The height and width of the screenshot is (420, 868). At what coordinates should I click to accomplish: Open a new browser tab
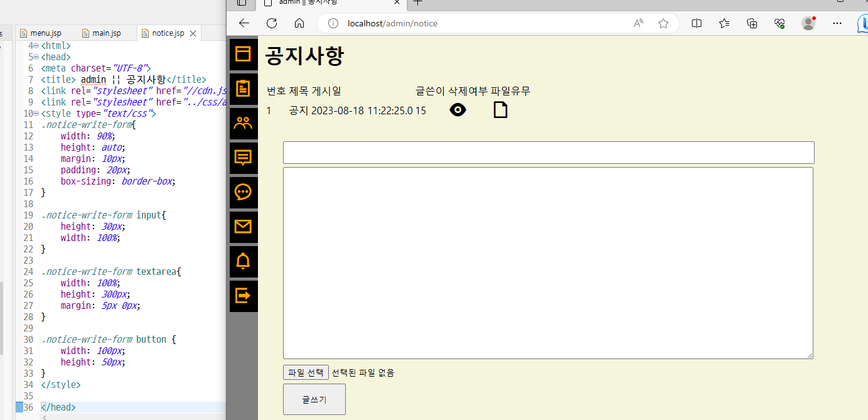418,3
